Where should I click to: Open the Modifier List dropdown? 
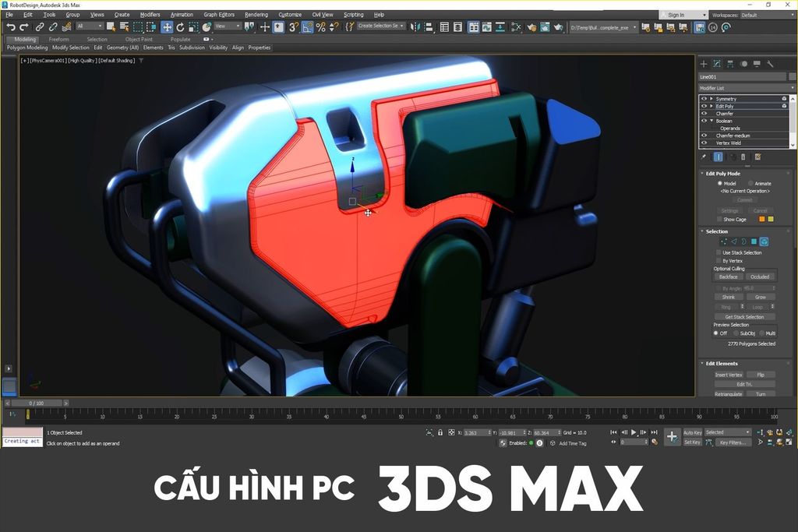click(747, 88)
